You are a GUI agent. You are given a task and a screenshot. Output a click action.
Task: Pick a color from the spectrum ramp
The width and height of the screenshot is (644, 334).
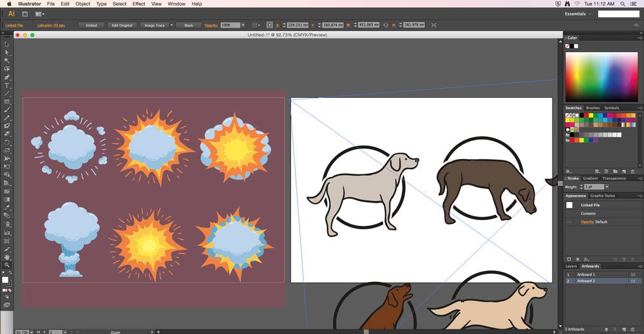(x=601, y=77)
